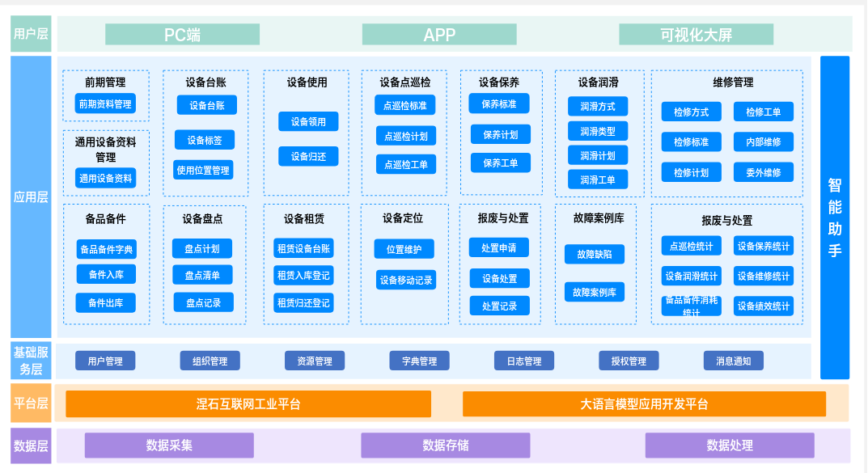Click 用户管理 in the base service layer

[105, 361]
